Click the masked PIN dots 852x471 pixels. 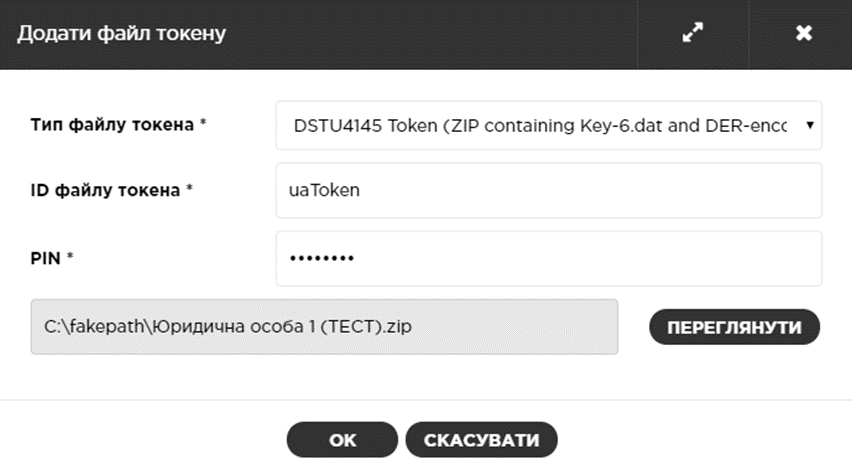click(x=322, y=259)
